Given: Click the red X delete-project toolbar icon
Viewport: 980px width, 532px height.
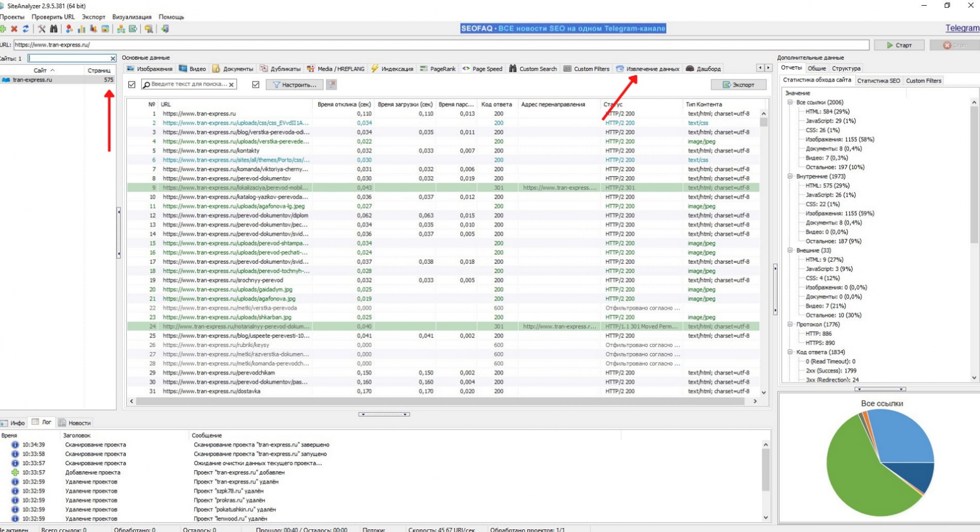Looking at the screenshot, I should [x=14, y=29].
